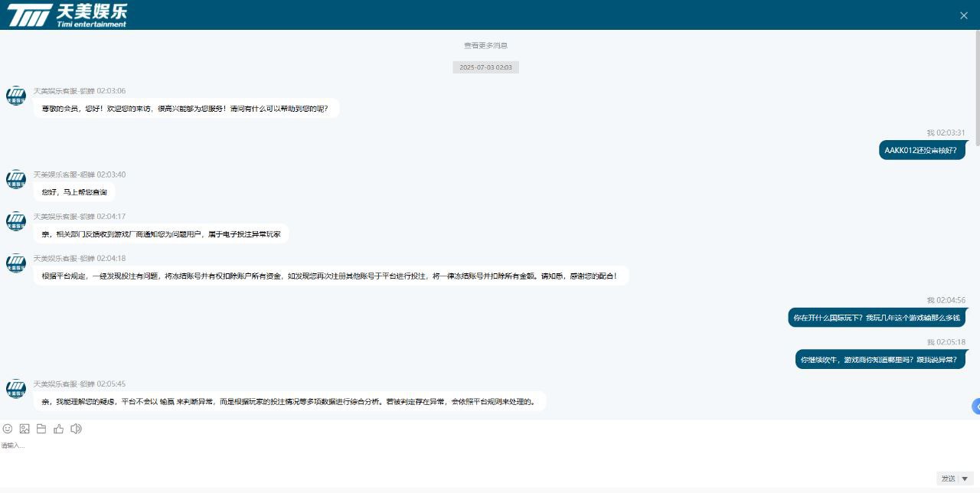Click the send image icon

24,429
